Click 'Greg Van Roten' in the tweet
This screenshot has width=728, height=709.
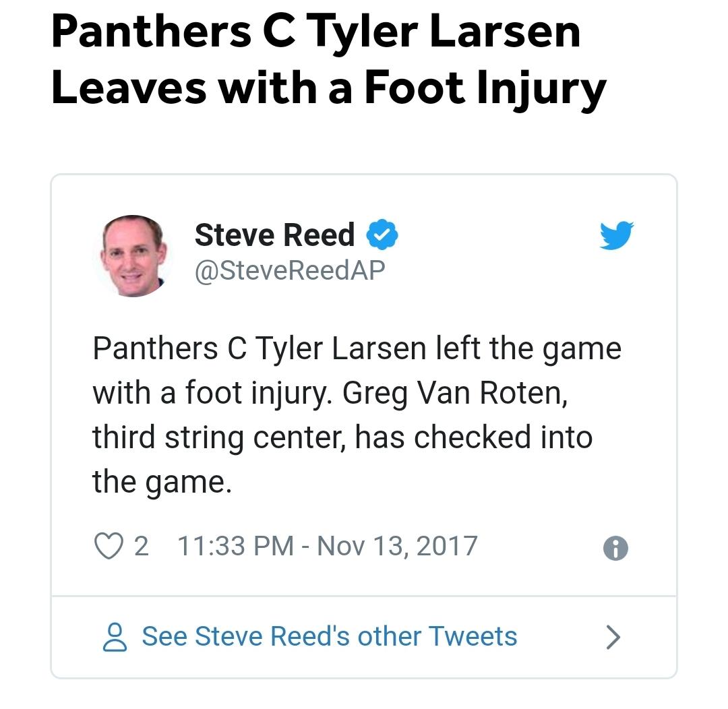pos(454,394)
